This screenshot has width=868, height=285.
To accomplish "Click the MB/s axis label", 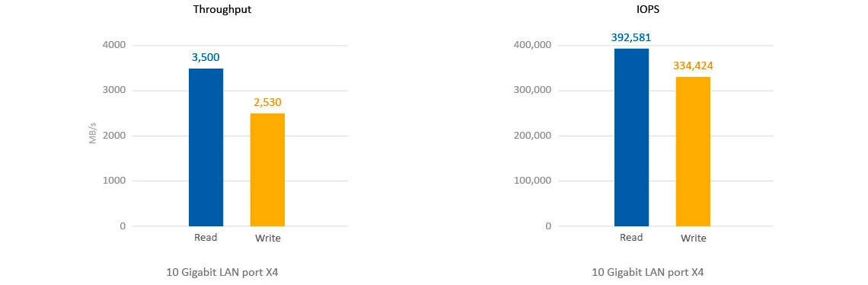I will tap(93, 136).
